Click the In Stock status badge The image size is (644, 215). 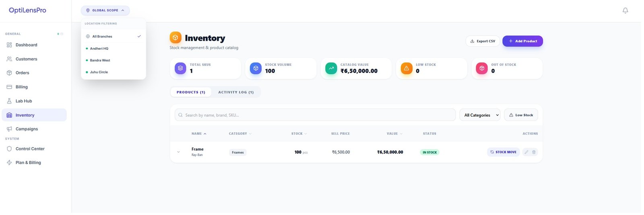[x=429, y=152]
